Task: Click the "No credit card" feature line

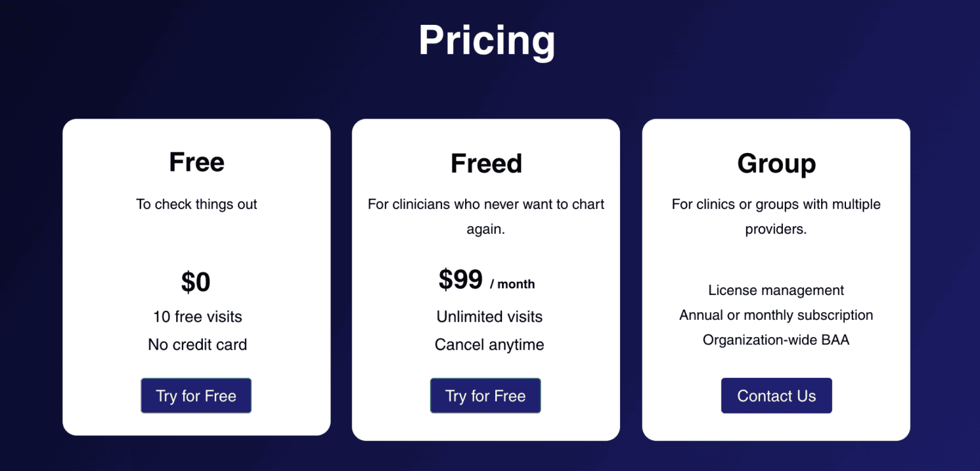Action: coord(197,345)
